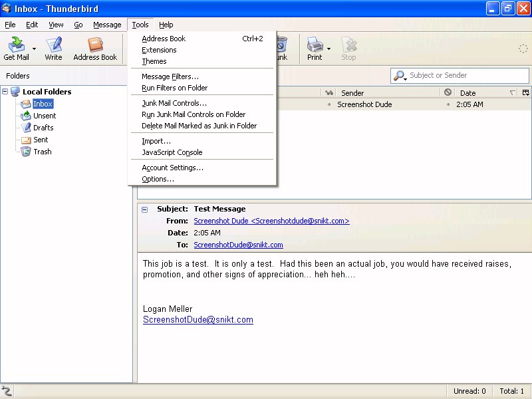This screenshot has width=532, height=399.
Task: Open the Edit menu
Action: click(x=32, y=25)
